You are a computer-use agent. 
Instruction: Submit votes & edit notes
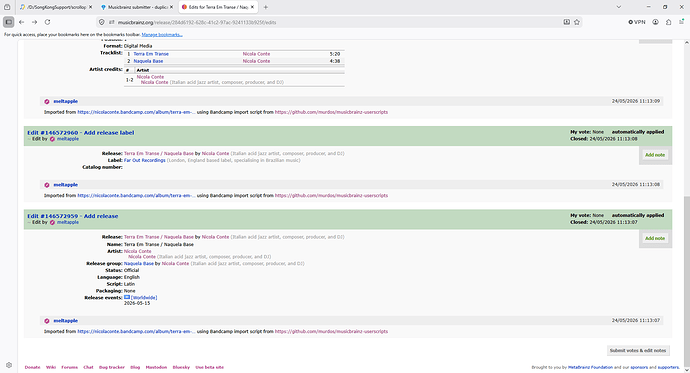click(638, 351)
